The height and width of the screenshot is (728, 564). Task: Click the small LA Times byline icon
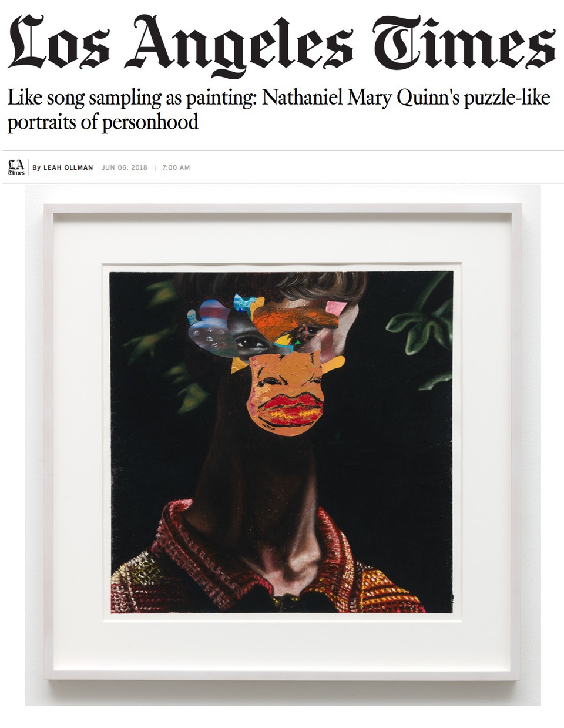tap(16, 167)
